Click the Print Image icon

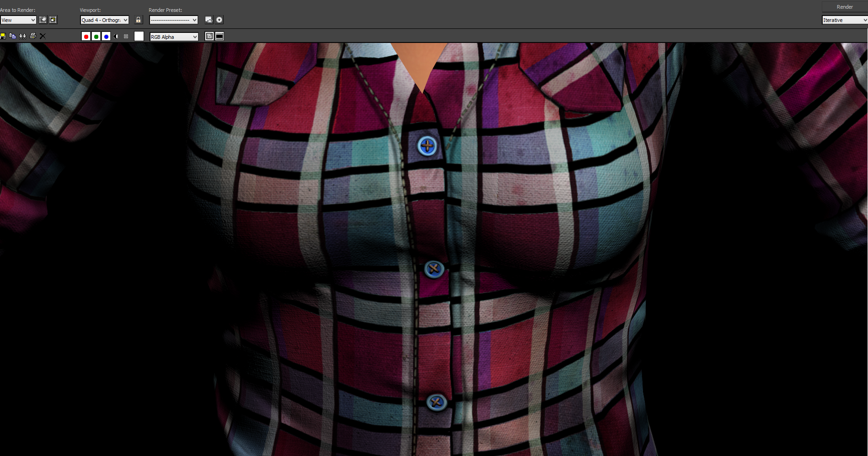click(33, 36)
